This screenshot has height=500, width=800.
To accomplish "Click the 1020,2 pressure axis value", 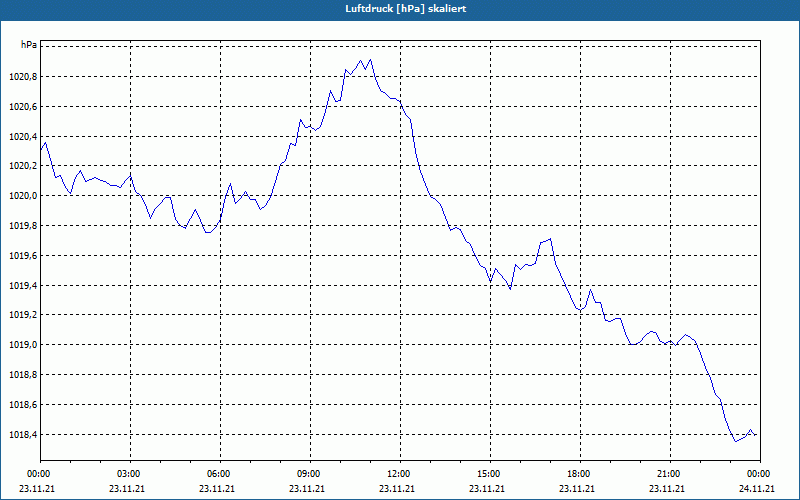I will click(x=23, y=166).
